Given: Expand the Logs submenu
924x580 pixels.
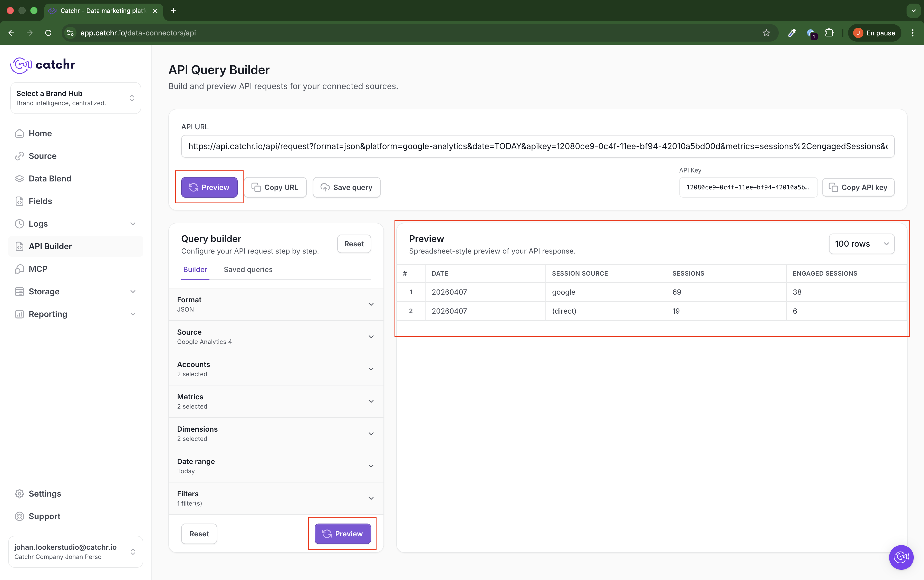Looking at the screenshot, I should tap(133, 224).
